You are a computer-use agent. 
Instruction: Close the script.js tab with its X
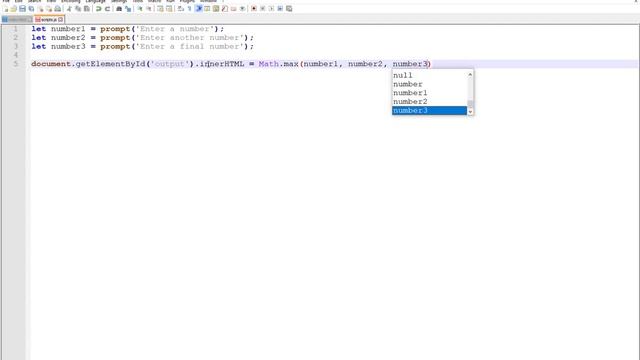pos(60,20)
